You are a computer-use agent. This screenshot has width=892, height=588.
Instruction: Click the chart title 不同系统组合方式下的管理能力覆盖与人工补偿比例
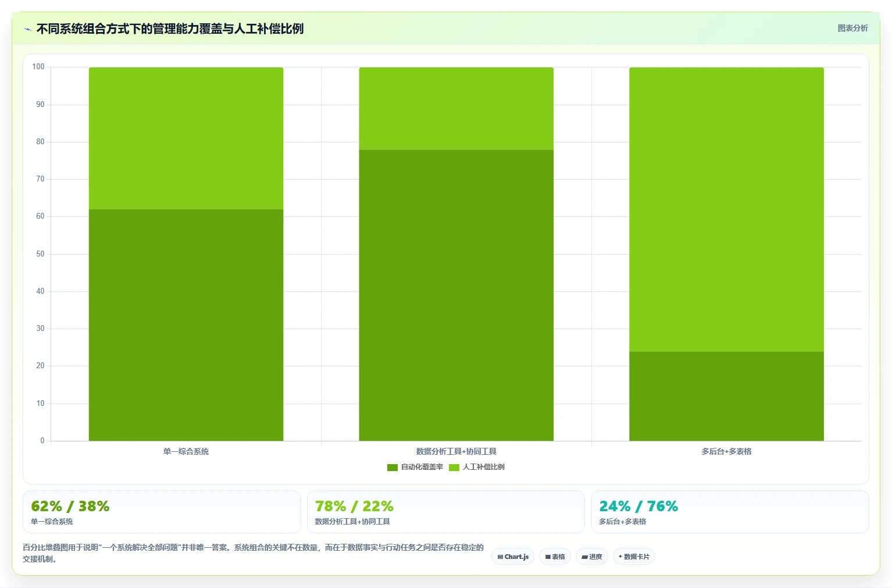(170, 28)
